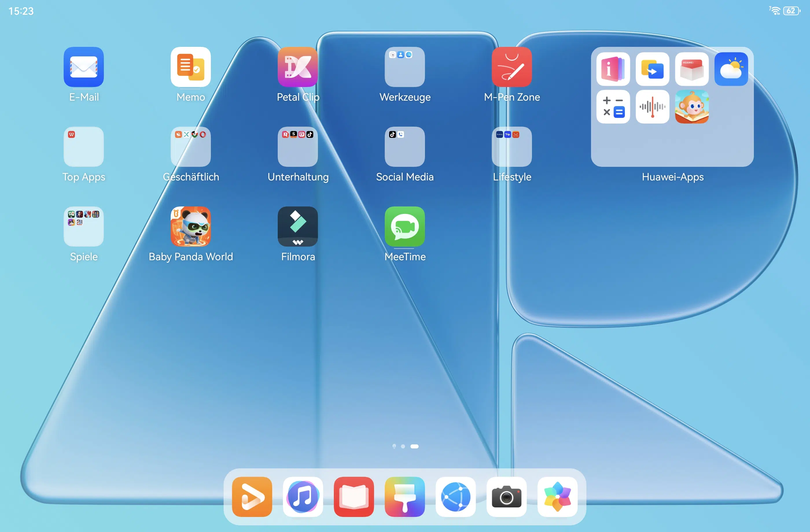
Task: Open the Camera app in dock
Action: point(507,497)
